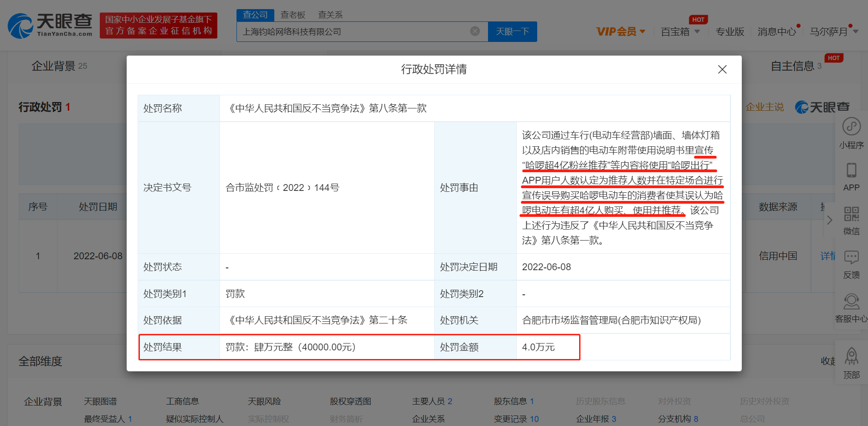Open 消息中心 in the top menu
This screenshot has height=426, width=868.
click(776, 31)
